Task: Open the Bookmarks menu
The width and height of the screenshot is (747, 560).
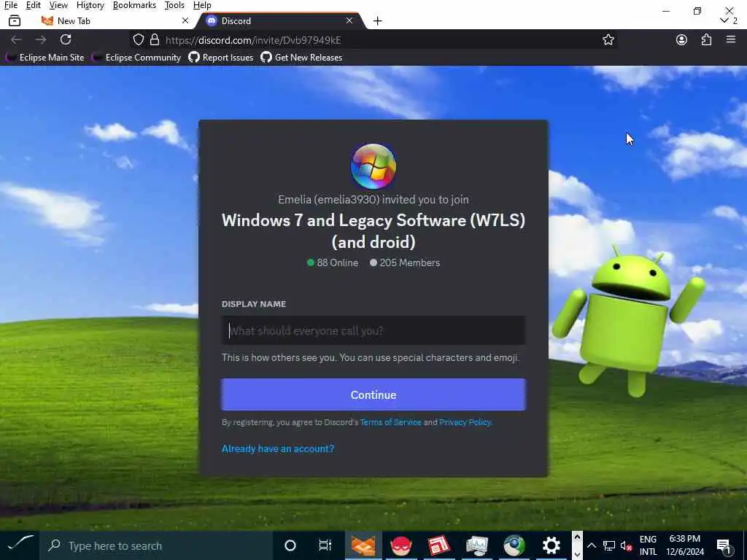Action: click(134, 5)
